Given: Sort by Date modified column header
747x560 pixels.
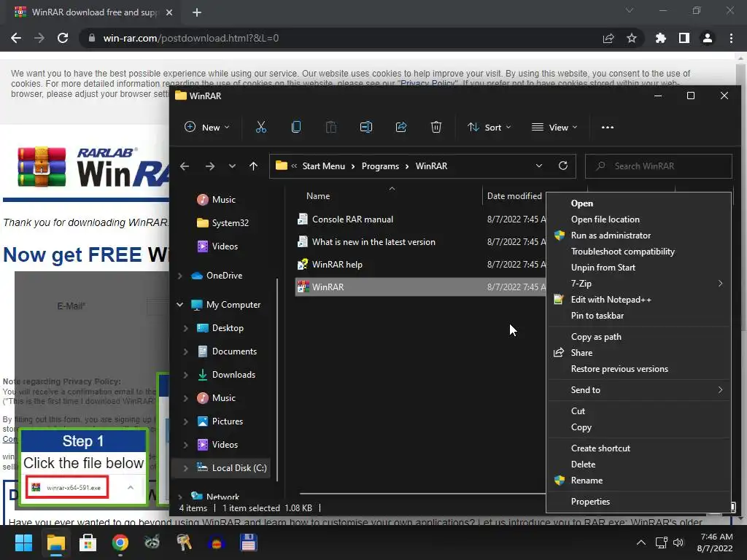Looking at the screenshot, I should (x=514, y=196).
